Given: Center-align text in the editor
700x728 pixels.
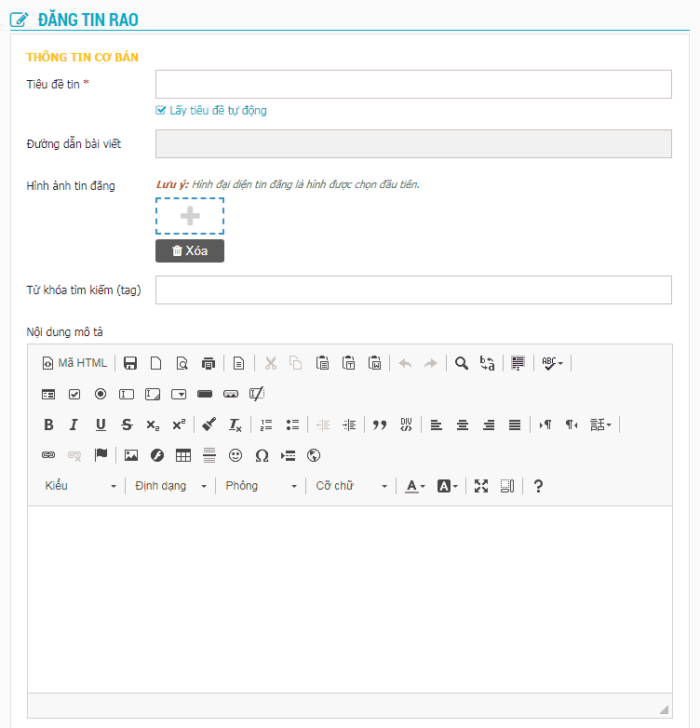Looking at the screenshot, I should pyautogui.click(x=462, y=425).
